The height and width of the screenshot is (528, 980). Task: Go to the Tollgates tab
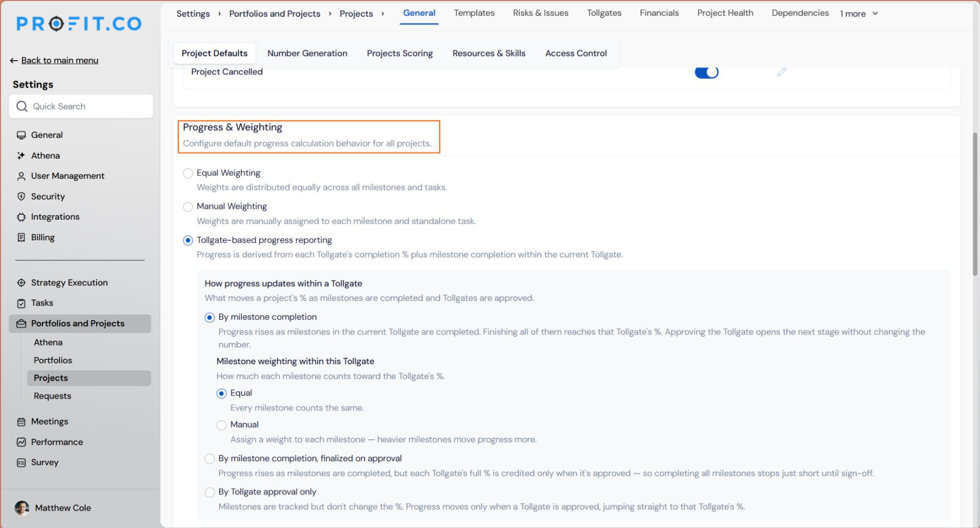pos(604,13)
